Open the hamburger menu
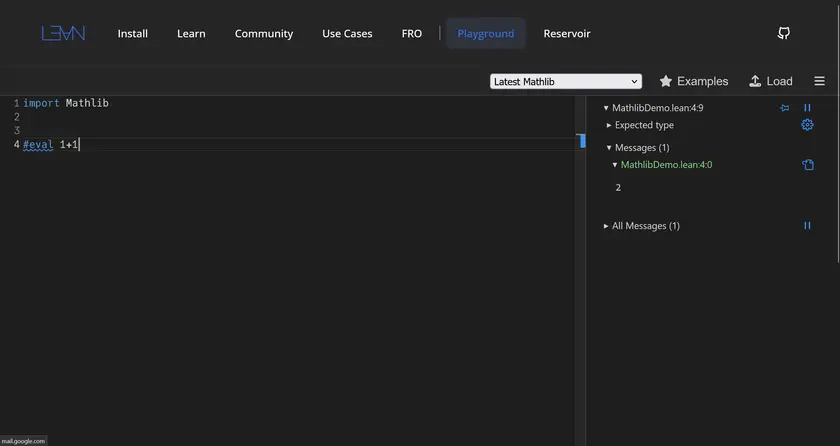Viewport: 840px width, 446px height. pyautogui.click(x=819, y=81)
